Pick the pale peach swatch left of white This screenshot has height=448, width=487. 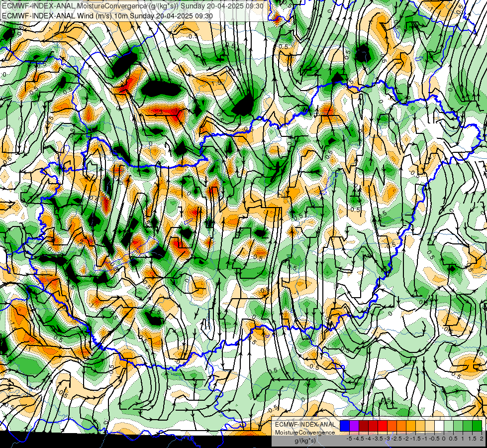430,426
